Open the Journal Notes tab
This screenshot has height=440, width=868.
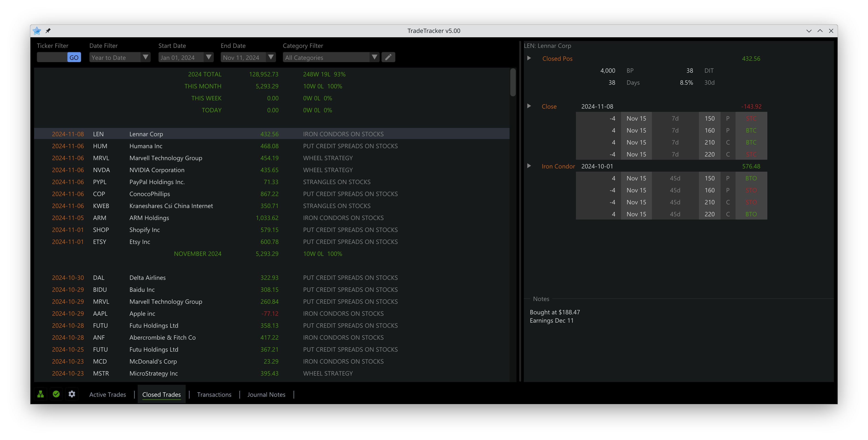tap(266, 394)
